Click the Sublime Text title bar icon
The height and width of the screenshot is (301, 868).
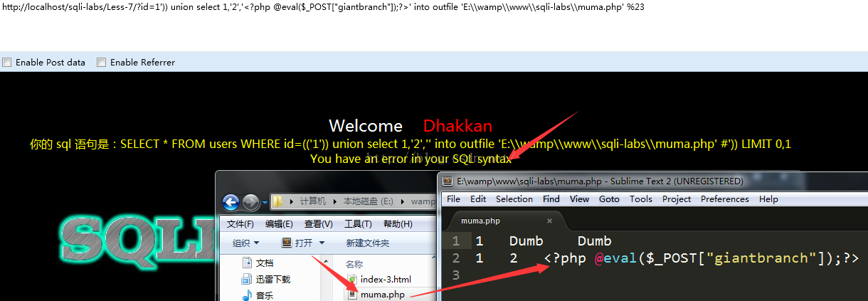click(x=448, y=181)
